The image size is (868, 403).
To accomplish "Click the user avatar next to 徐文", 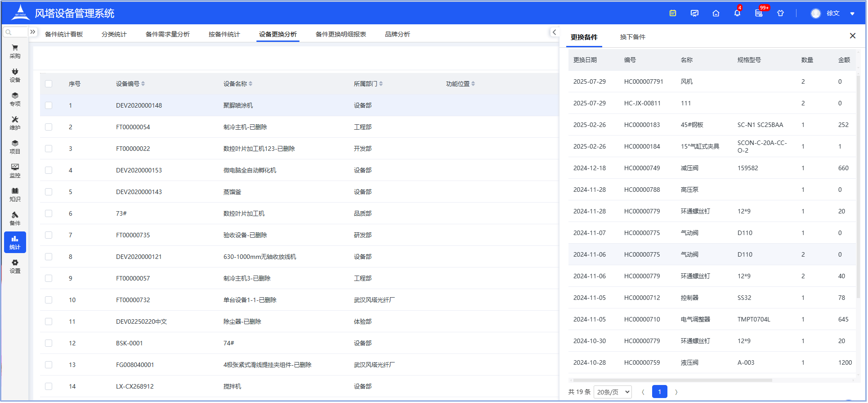I will click(816, 14).
